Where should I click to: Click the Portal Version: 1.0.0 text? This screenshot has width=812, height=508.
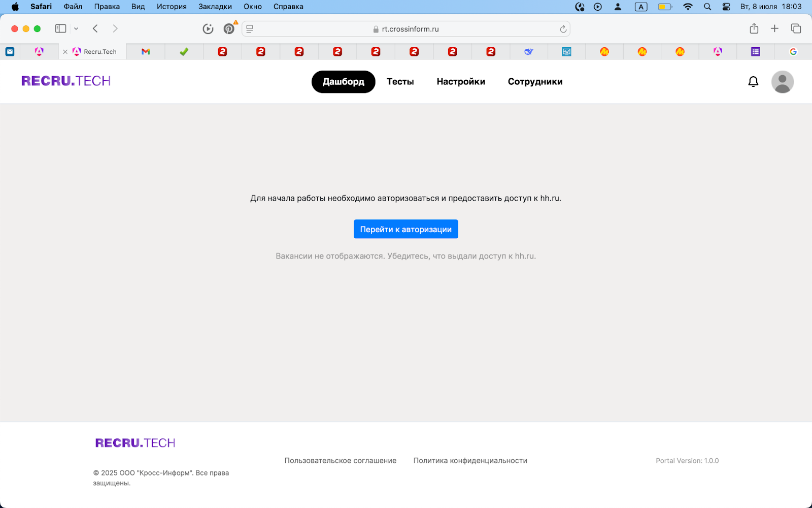tap(687, 461)
